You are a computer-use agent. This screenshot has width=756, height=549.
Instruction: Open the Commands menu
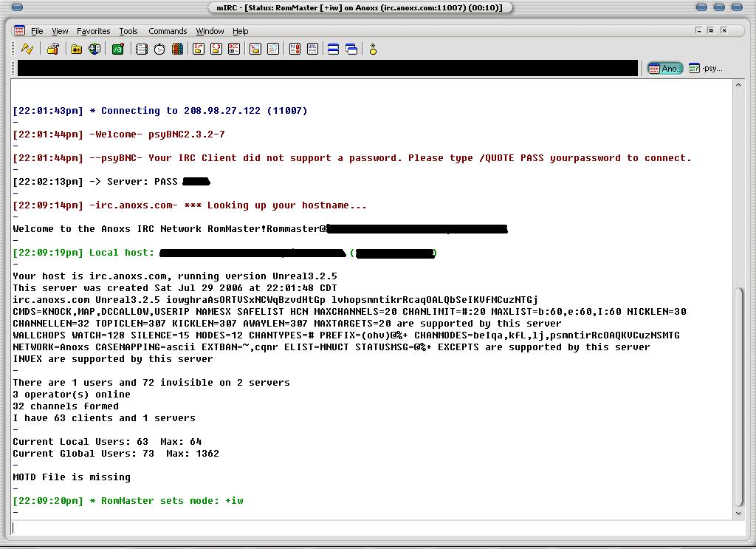(x=168, y=31)
